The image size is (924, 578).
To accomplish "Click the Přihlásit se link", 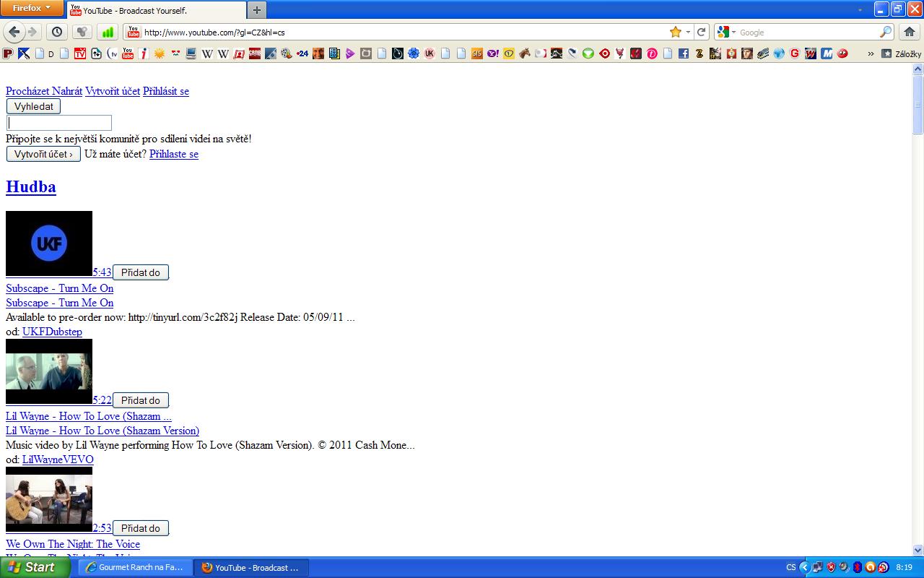I will (166, 91).
